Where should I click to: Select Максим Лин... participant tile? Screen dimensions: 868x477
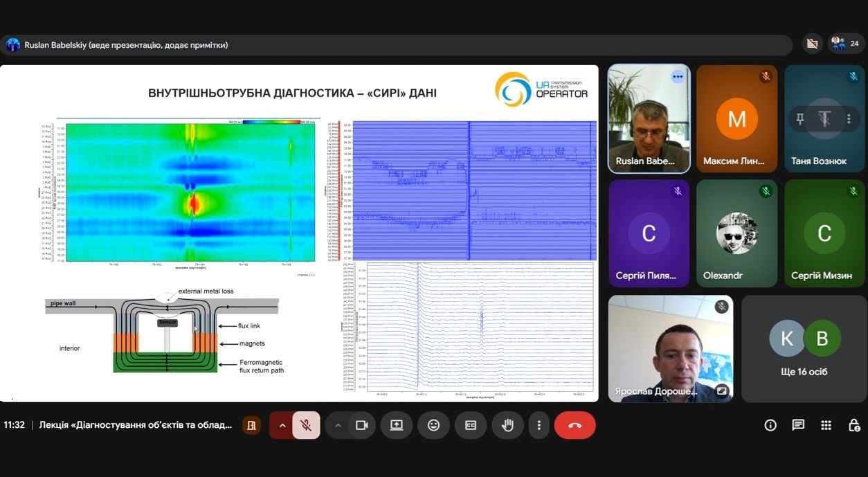click(x=736, y=119)
